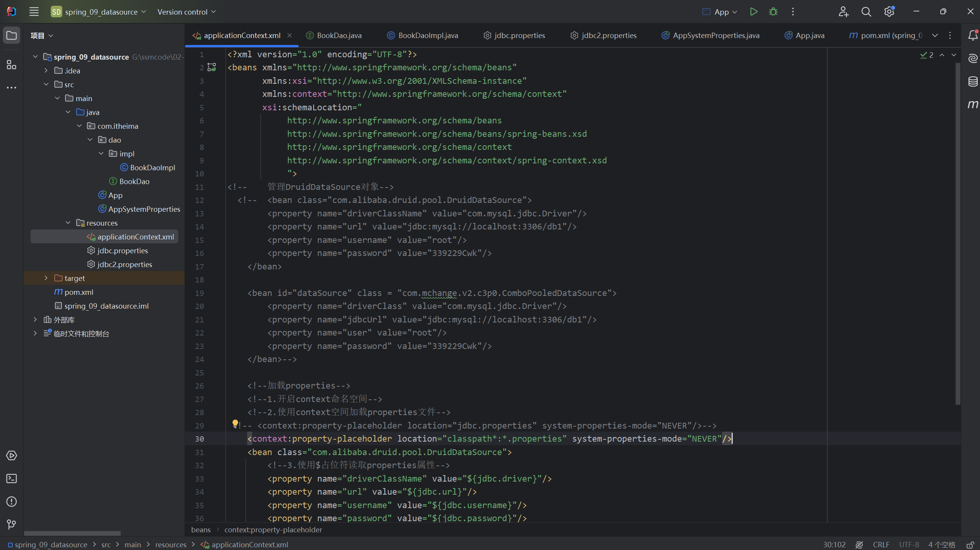The image size is (980, 550).
Task: Click the context:property-placeholder breadcrumb
Action: pos(273,530)
